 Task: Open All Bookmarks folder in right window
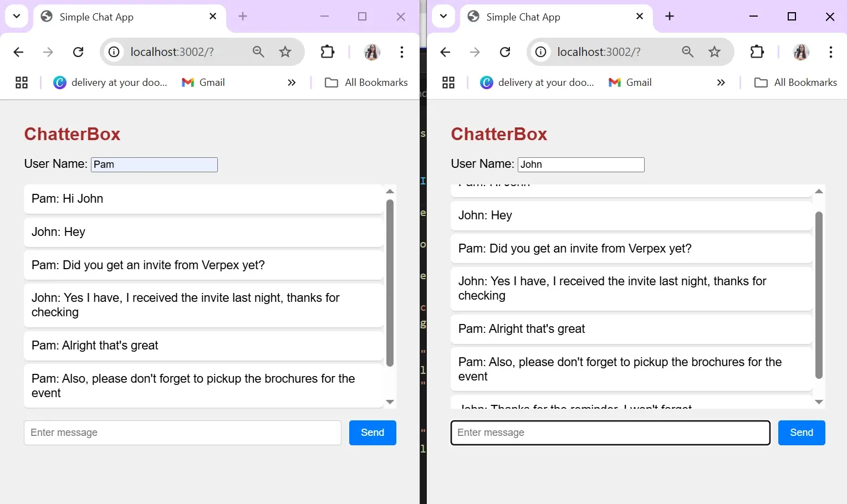[795, 83]
